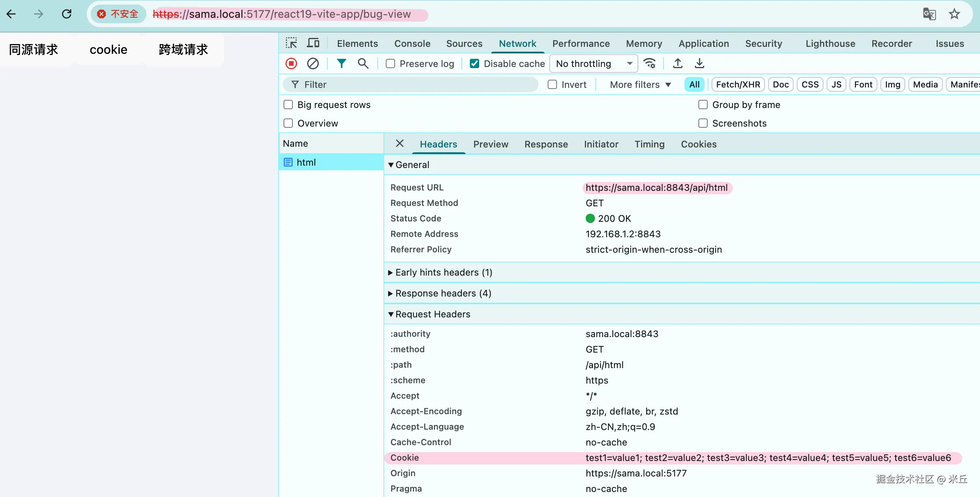Select the All request type filter
This screenshot has width=980, height=497.
tap(694, 84)
